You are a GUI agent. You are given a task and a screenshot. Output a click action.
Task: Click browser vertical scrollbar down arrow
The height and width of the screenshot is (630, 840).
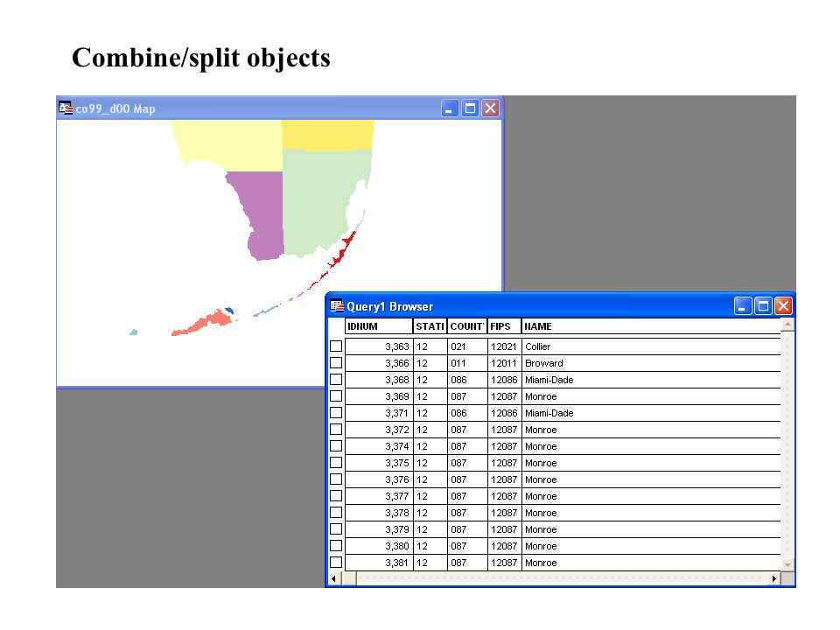(787, 564)
